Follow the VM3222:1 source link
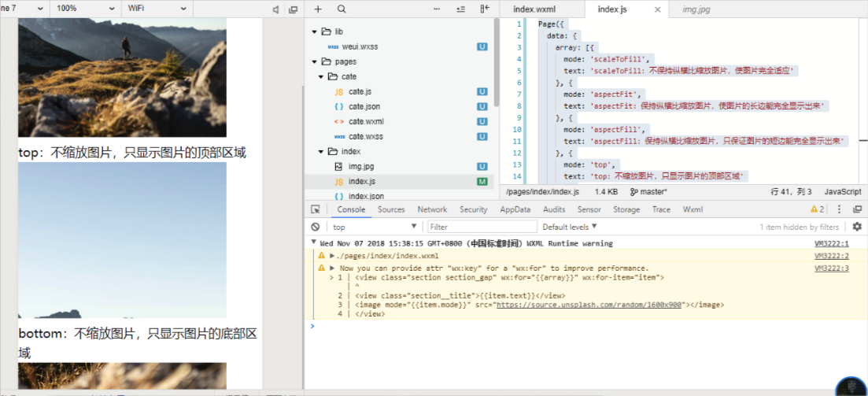Viewport: 868px width, 396px height. pos(832,244)
